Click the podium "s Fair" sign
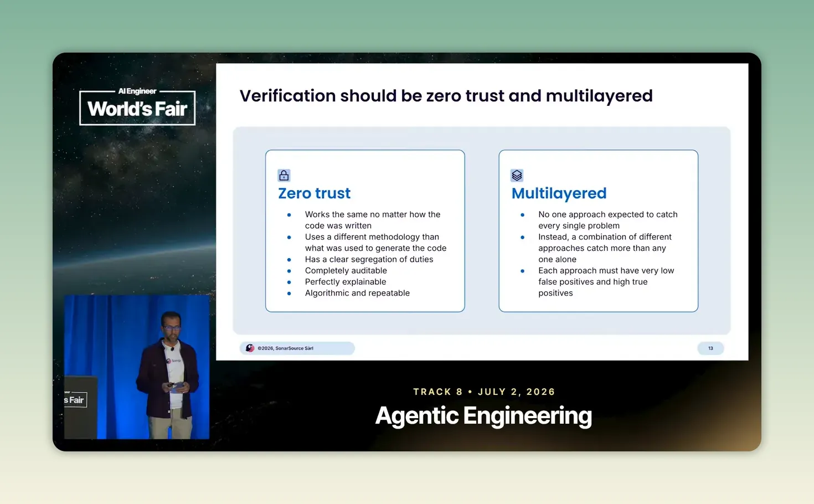The height and width of the screenshot is (504, 814). pyautogui.click(x=75, y=400)
